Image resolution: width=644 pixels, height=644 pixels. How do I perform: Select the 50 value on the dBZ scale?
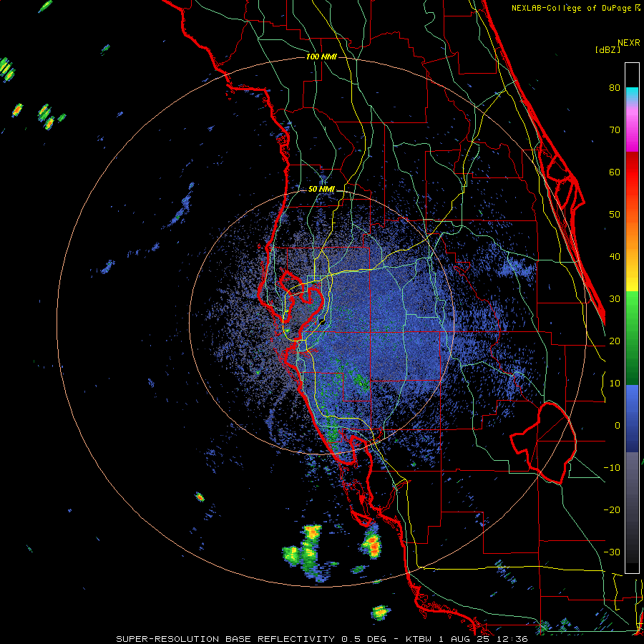615,215
